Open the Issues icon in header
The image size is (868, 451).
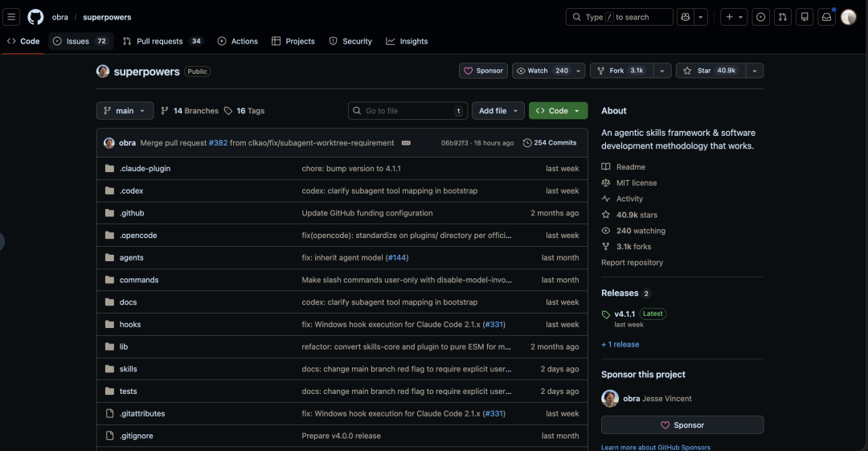pyautogui.click(x=760, y=17)
